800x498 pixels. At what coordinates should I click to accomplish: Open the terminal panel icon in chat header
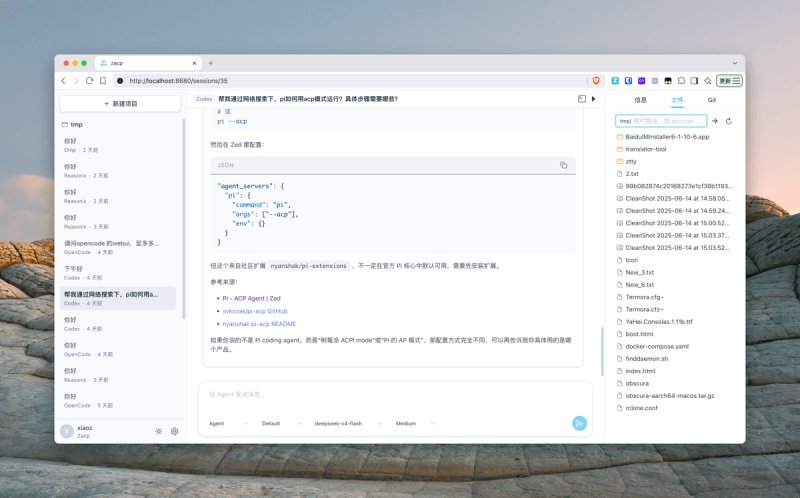[x=582, y=99]
